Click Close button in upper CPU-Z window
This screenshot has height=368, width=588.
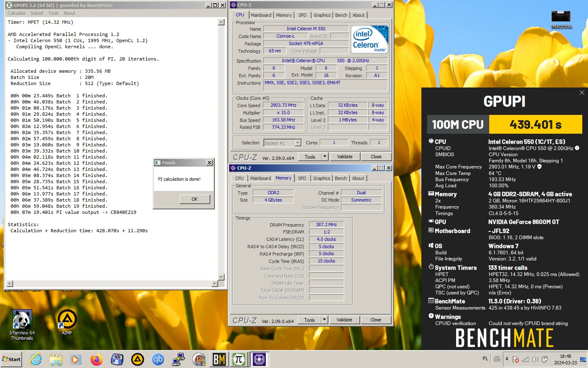click(376, 157)
